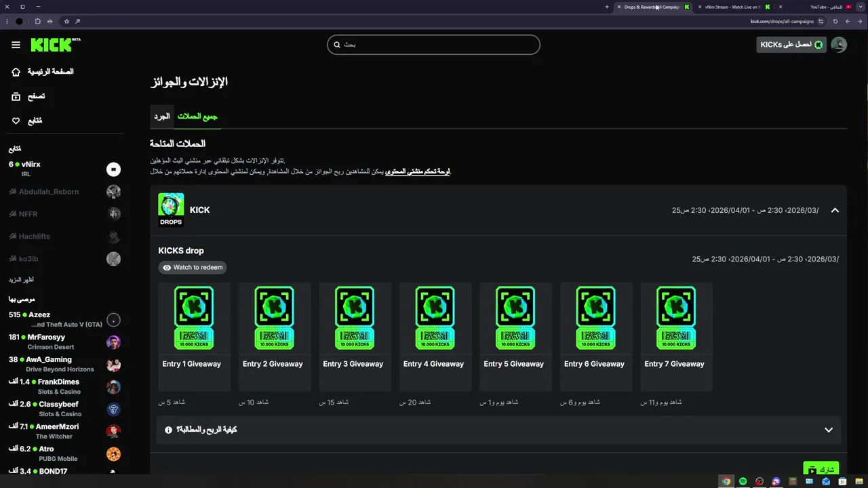Click the info icon beside كيفية الربح
868x488 pixels.
[x=168, y=430]
